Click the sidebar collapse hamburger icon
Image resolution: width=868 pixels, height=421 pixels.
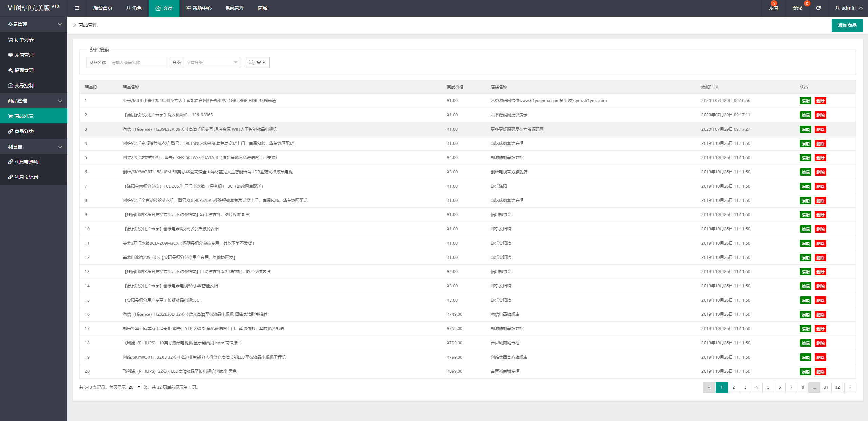point(77,8)
